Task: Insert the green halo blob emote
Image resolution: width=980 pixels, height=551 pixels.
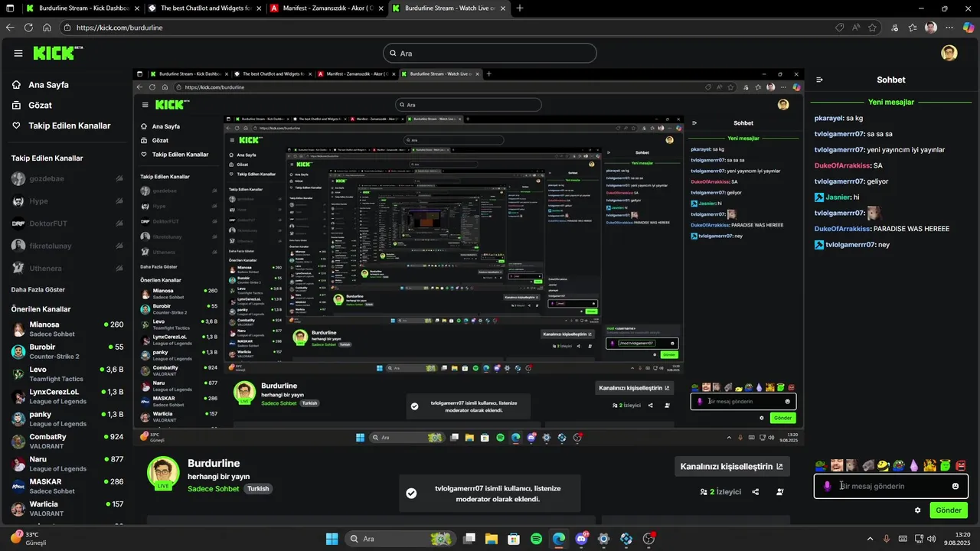Action: click(946, 465)
